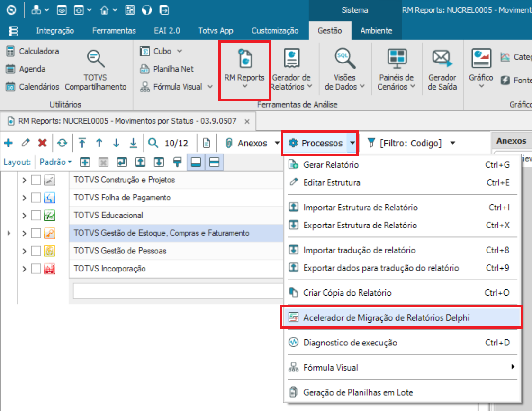532x416 pixels.
Task: Tick the TOTVS Educacional checkbox
Action: click(x=36, y=216)
